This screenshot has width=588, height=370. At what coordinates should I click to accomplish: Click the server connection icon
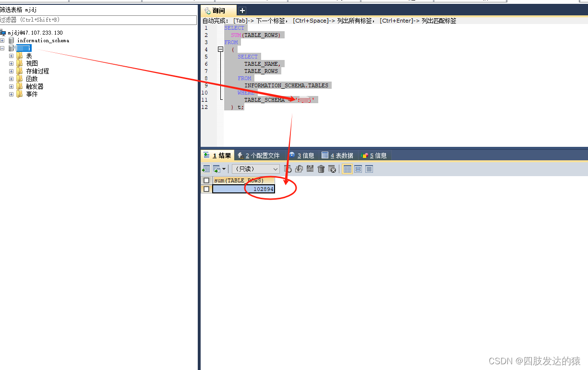pos(3,33)
